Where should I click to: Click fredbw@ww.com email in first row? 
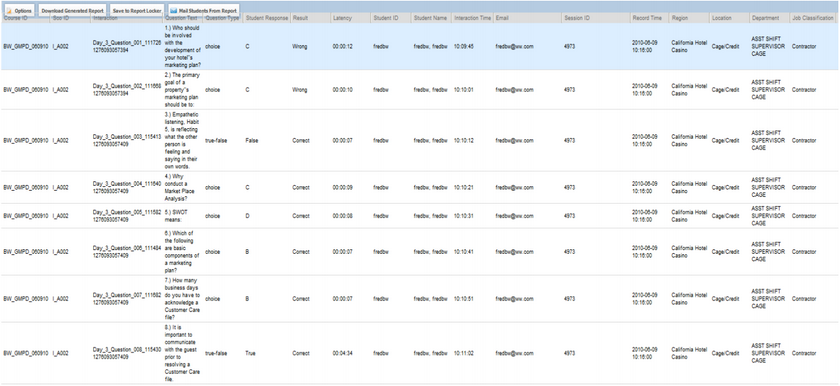[514, 47]
